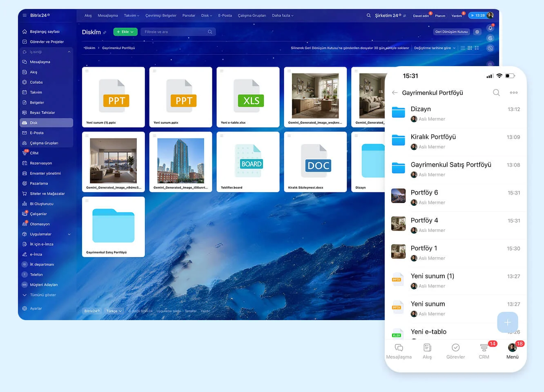This screenshot has height=392, width=544.
Task: Switch to list view layout
Action: [463, 48]
